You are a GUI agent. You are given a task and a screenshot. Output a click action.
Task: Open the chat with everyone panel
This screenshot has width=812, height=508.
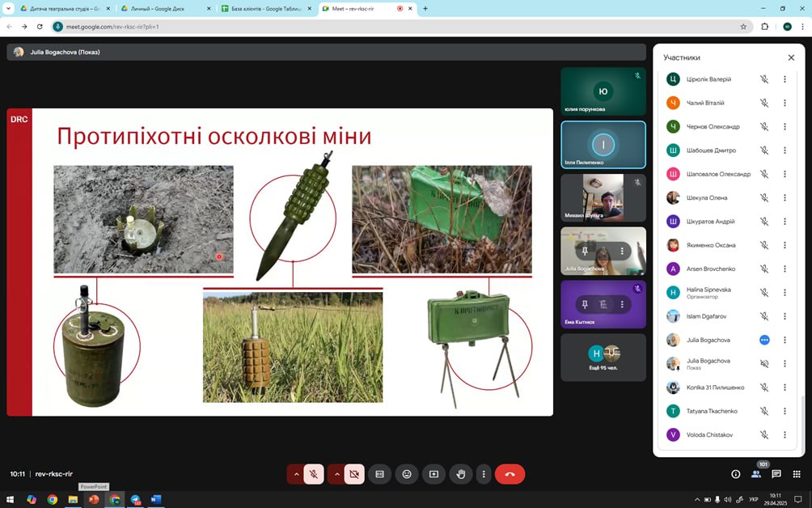pyautogui.click(x=776, y=474)
